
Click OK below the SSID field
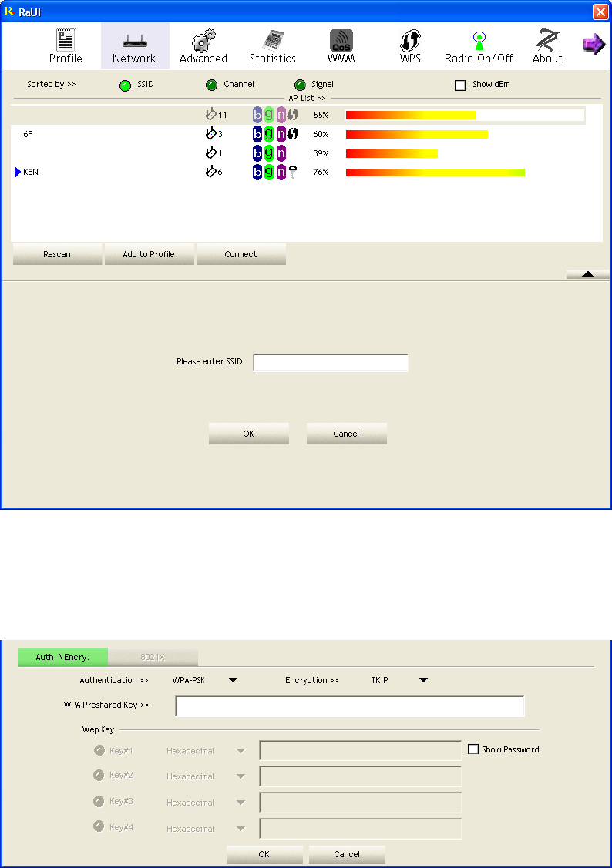click(x=249, y=434)
